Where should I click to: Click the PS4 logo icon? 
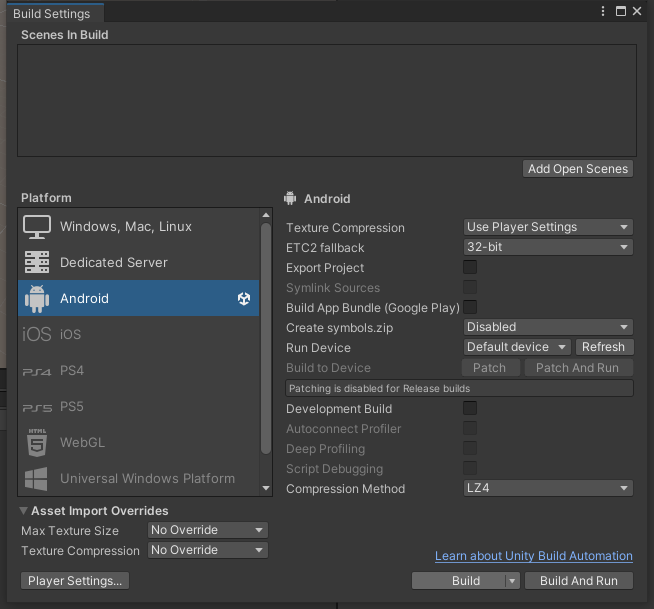point(37,371)
